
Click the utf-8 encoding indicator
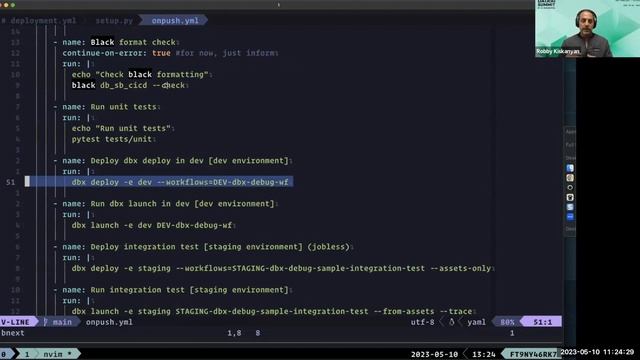click(422, 322)
